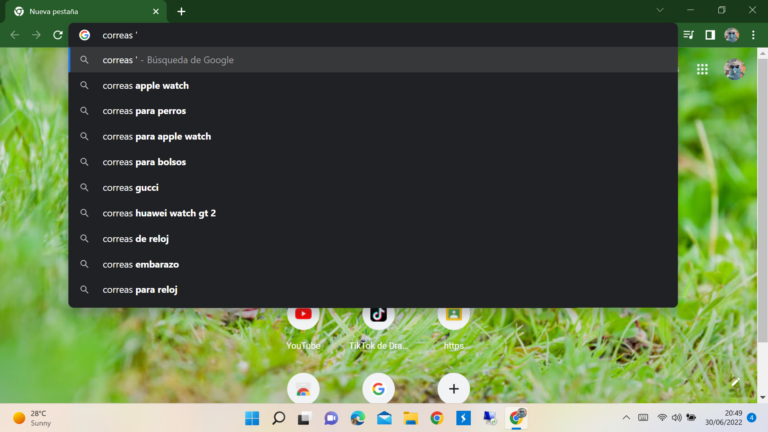Click the add shortcut plus button
This screenshot has height=432, width=768.
point(453,388)
